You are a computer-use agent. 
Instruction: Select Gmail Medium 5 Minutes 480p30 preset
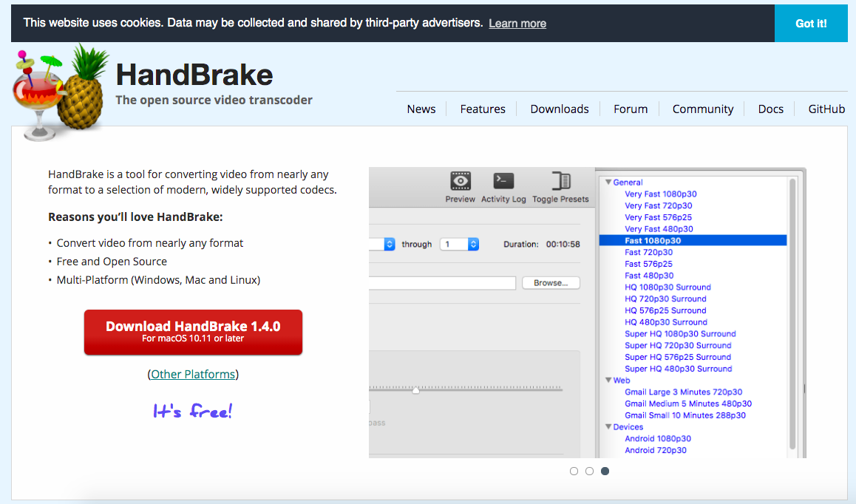click(x=688, y=403)
